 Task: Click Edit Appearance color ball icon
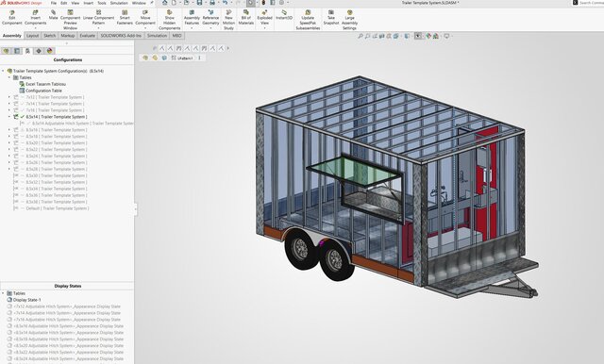tap(428, 36)
